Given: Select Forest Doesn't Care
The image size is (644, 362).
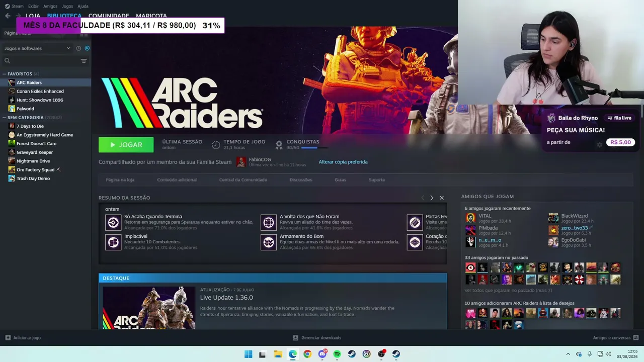Looking at the screenshot, I should 45,143.
